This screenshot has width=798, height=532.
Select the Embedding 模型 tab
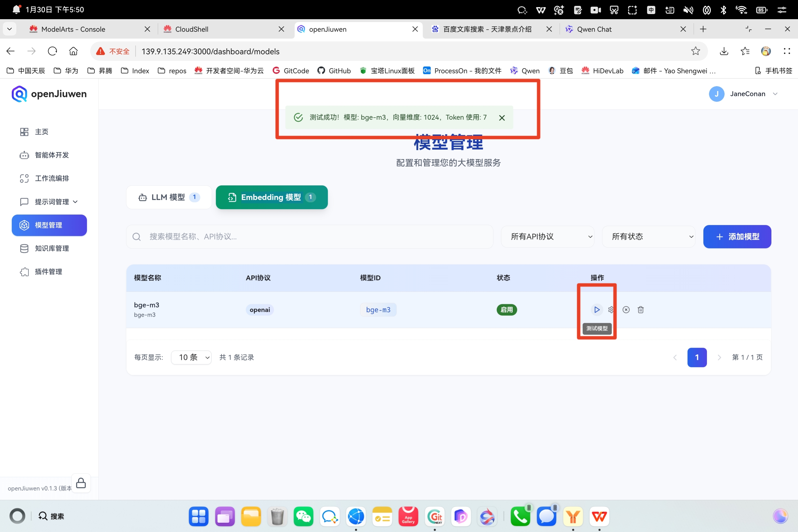[272, 197]
